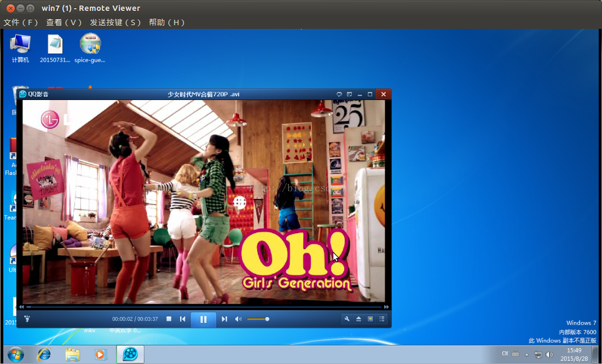Click the video playback area
The image size is (602, 364).
pos(204,202)
